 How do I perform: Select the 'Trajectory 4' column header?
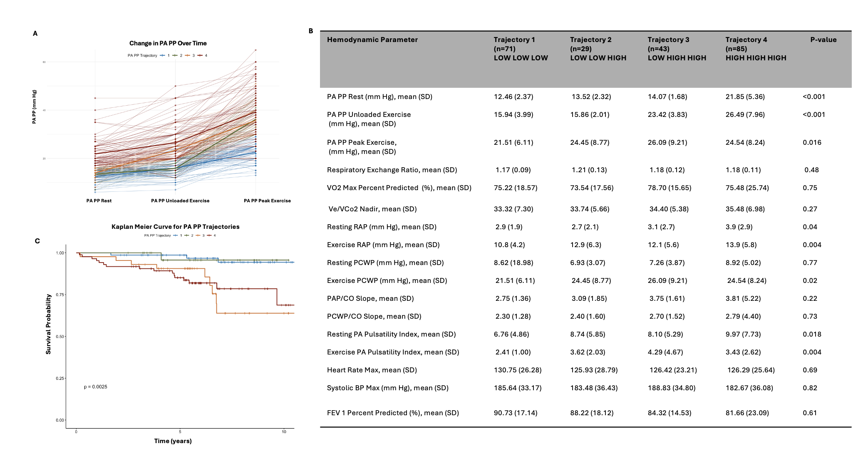coord(746,40)
